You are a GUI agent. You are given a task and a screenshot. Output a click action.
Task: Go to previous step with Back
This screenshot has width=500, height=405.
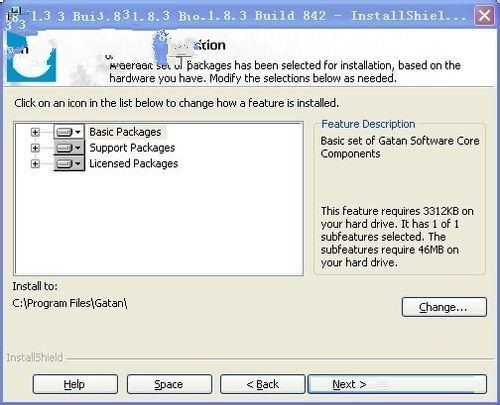click(x=263, y=384)
